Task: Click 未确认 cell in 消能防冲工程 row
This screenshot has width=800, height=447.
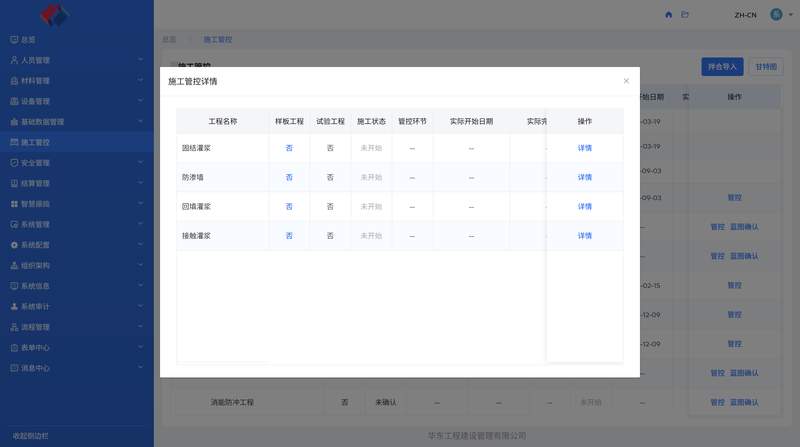Action: point(386,402)
